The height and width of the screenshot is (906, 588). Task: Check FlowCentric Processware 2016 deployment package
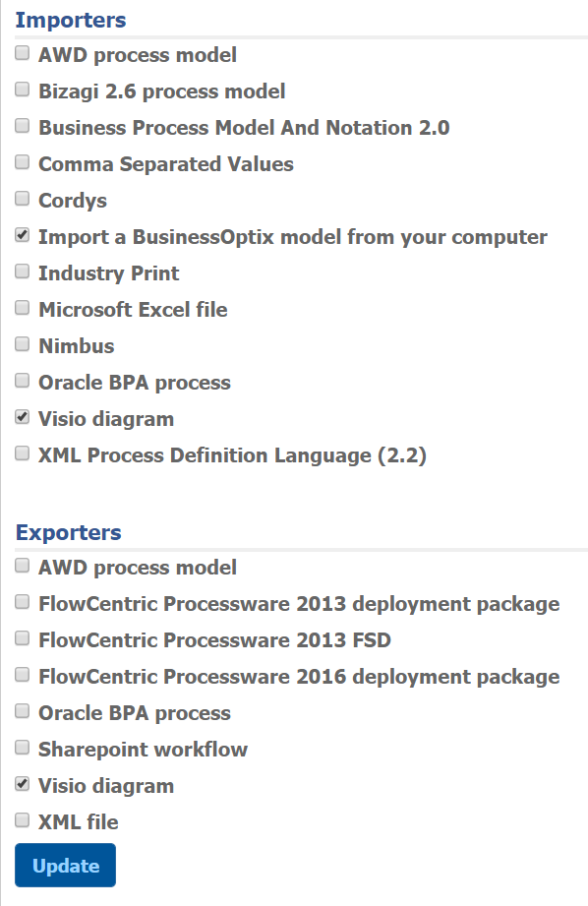(22, 675)
